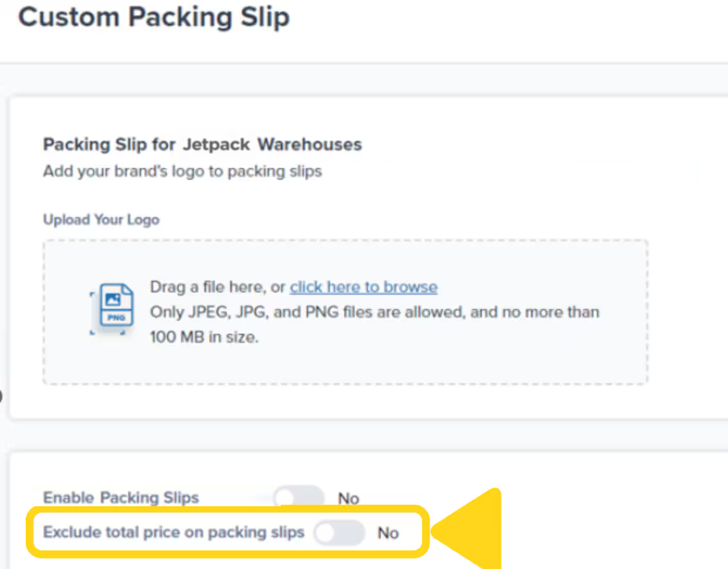This screenshot has height=569, width=728.
Task: Click the No label beside Exclude total price
Action: pyautogui.click(x=388, y=532)
